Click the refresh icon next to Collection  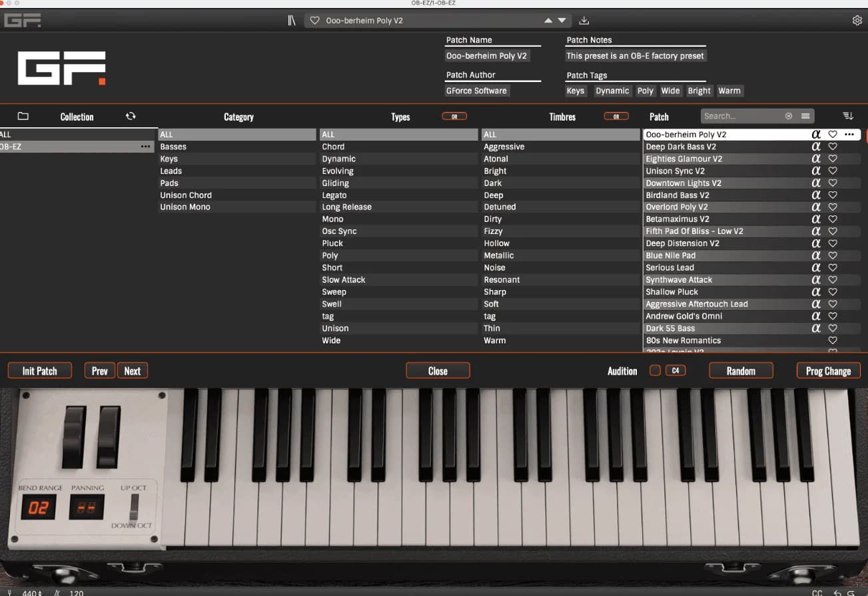pyautogui.click(x=131, y=115)
